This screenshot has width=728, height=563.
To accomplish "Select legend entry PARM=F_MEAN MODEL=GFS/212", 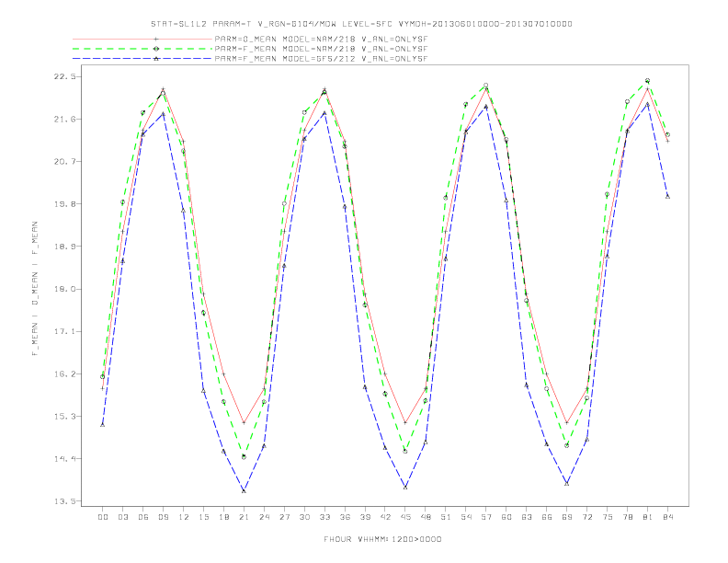I will pyautogui.click(x=321, y=59).
